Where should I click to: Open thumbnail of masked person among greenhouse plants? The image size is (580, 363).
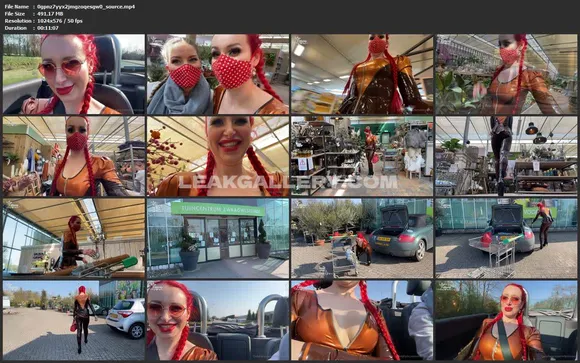pos(506,74)
